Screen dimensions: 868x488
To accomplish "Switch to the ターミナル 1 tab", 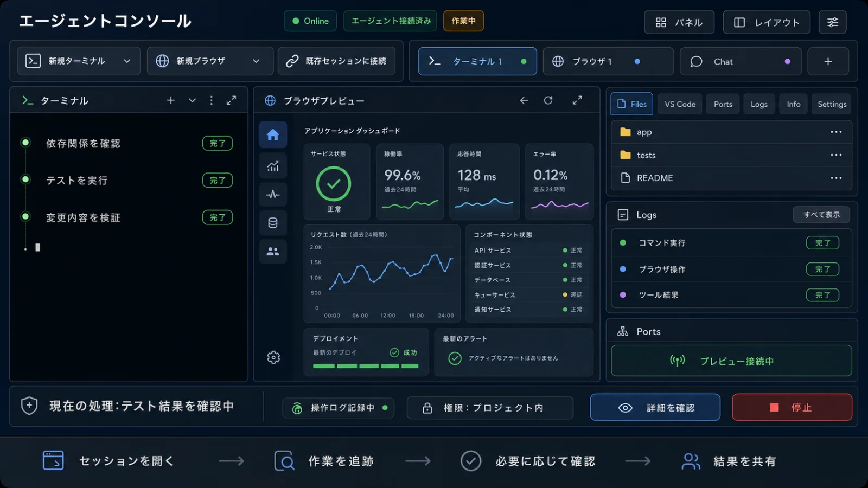I will coord(477,61).
